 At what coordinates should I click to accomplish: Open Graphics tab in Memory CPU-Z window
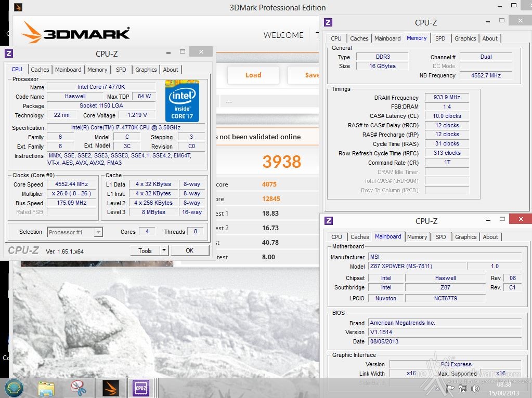point(465,38)
